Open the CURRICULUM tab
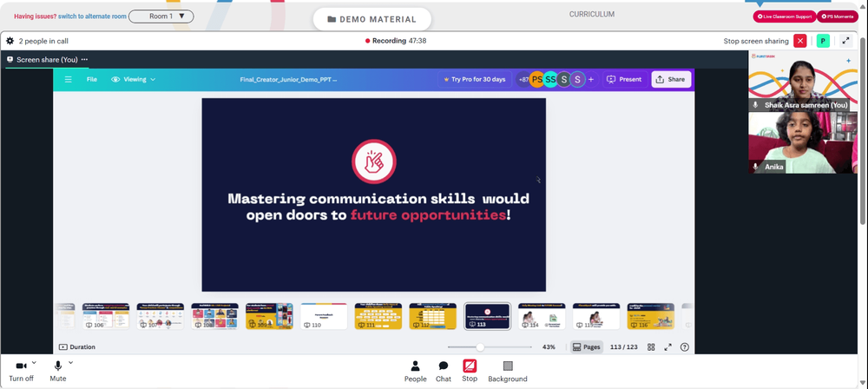868x389 pixels. click(592, 15)
